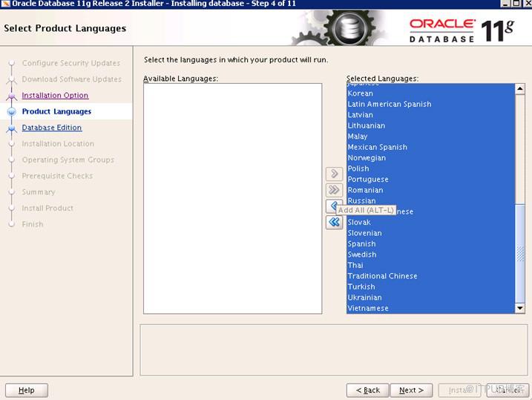Screen dimensions: 532x400
Task: Click the Installation Location step label
Action: tap(58, 144)
